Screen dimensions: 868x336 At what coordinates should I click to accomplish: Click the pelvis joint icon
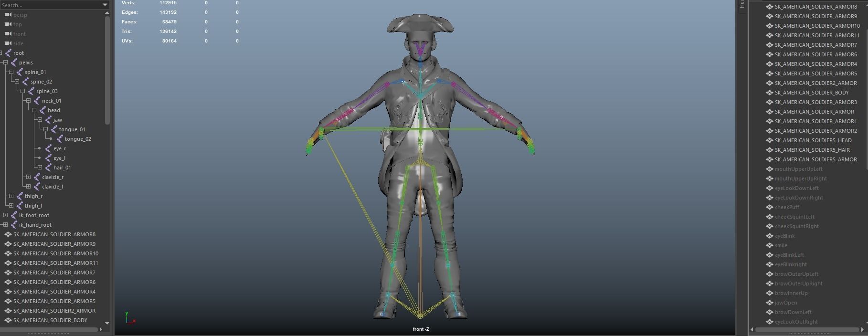(14, 63)
